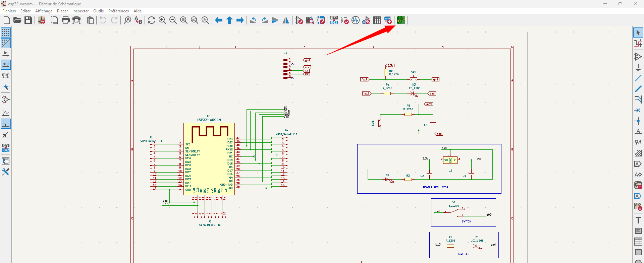Zoom to fit all objects
Image resolution: width=644 pixels, height=263 pixels.
(x=195, y=20)
